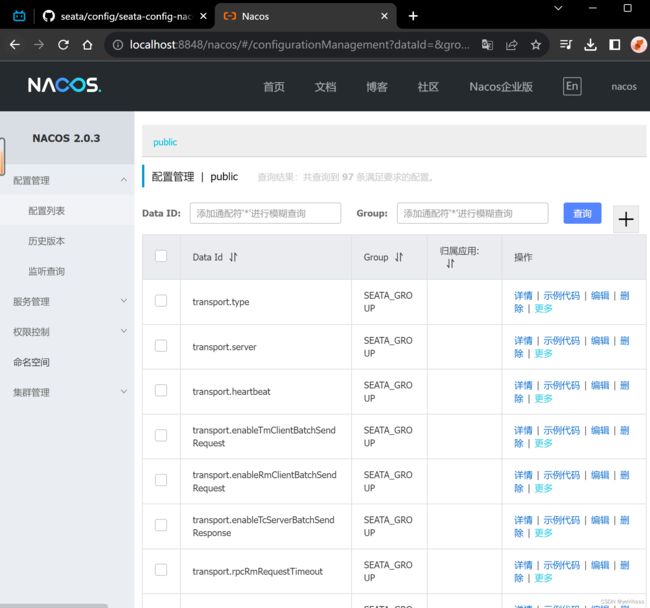Open 示例代码 for transport.server row
Viewport: 650px width, 608px height.
coord(561,341)
